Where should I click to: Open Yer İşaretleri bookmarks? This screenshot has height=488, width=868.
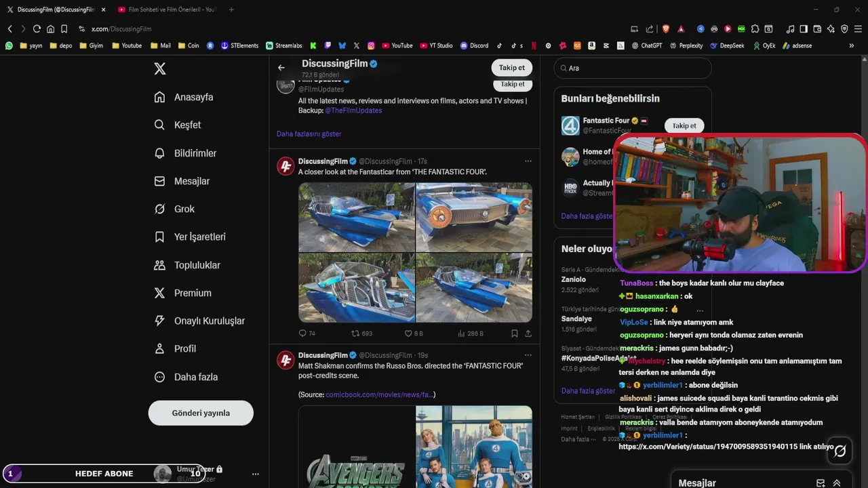(x=190, y=237)
